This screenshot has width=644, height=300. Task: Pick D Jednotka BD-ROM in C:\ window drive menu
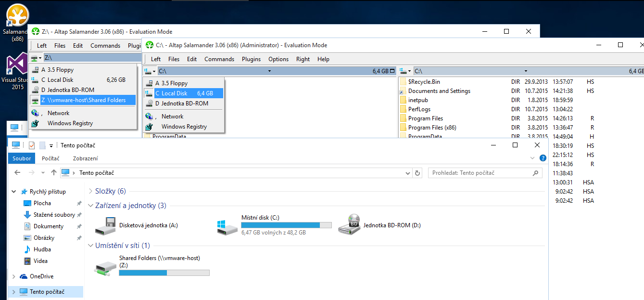click(184, 104)
